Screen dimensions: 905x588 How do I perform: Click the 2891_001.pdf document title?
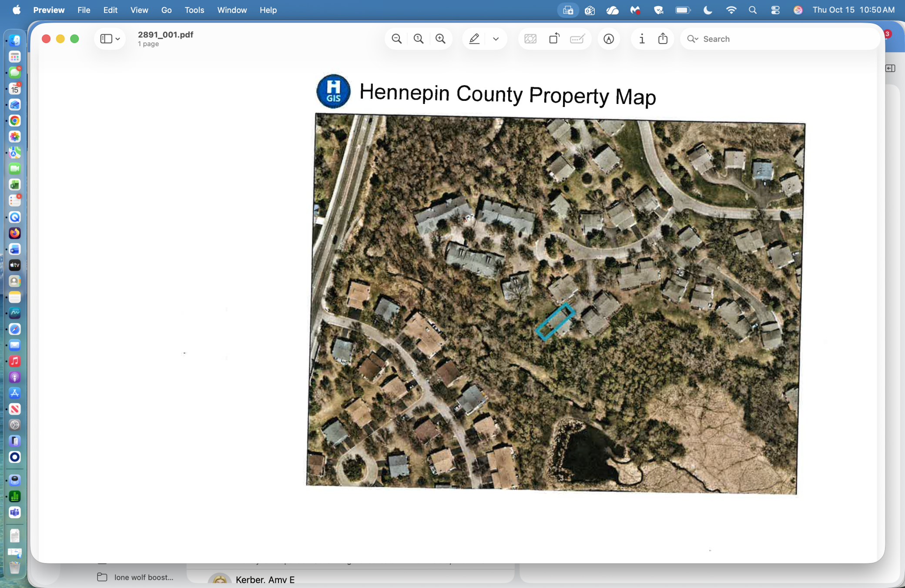165,34
